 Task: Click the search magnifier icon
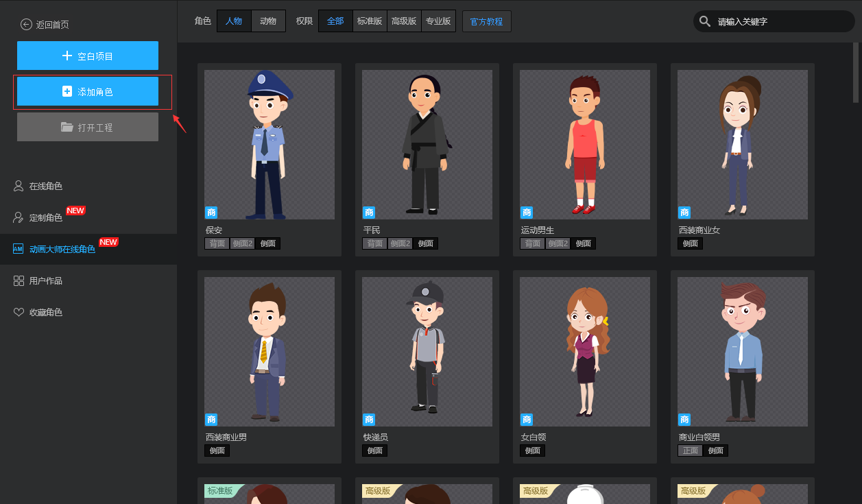click(x=705, y=21)
